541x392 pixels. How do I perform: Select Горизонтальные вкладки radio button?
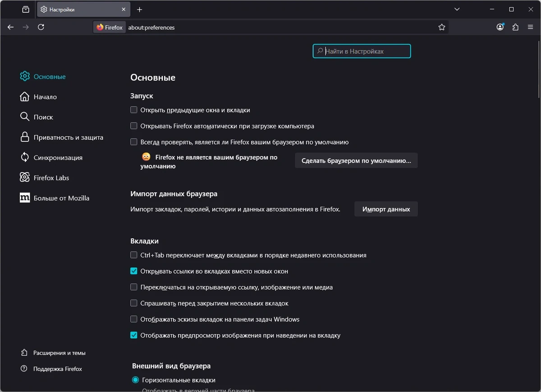point(135,380)
